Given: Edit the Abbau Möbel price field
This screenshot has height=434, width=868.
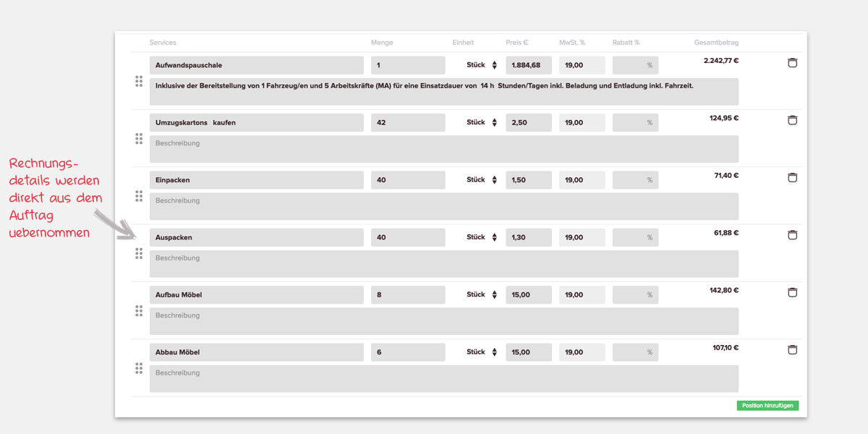Looking at the screenshot, I should coord(529,352).
